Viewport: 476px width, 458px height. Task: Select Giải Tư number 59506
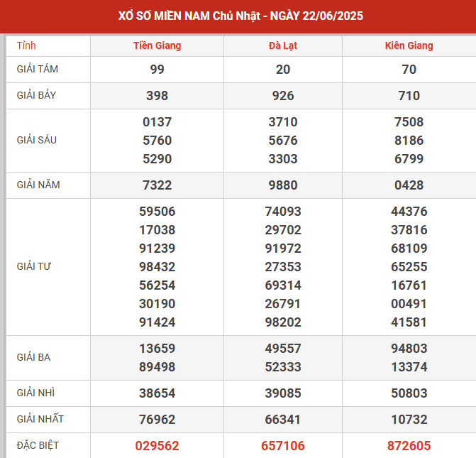157,212
